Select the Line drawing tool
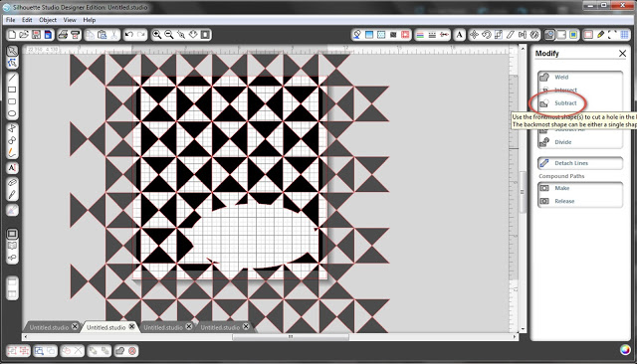637x364 pixels. (x=12, y=78)
